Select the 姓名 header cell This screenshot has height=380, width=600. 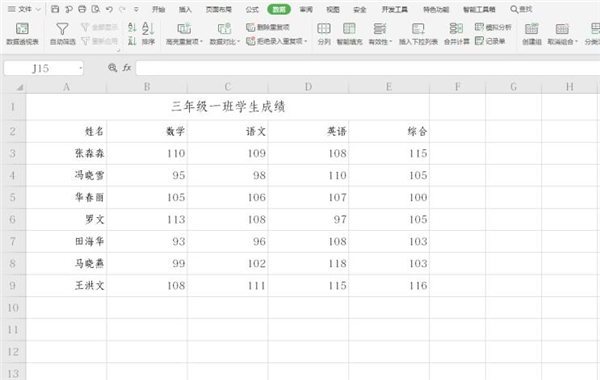[x=66, y=132]
